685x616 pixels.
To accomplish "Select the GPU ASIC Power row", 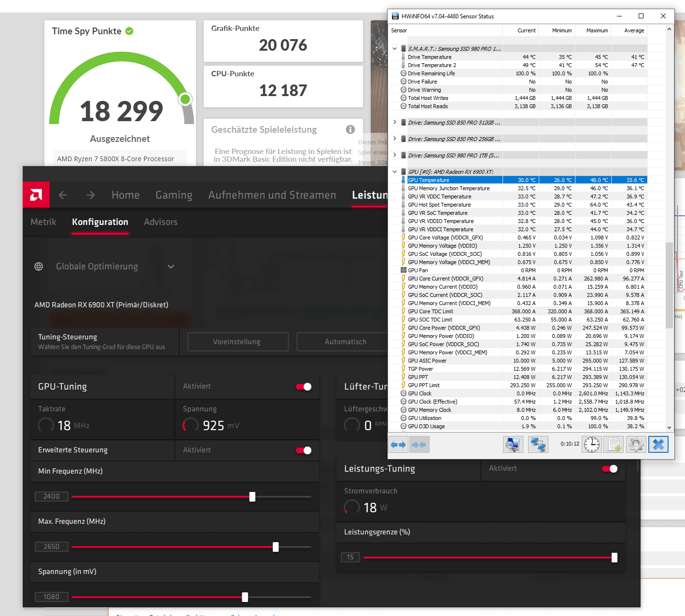I will coord(518,361).
